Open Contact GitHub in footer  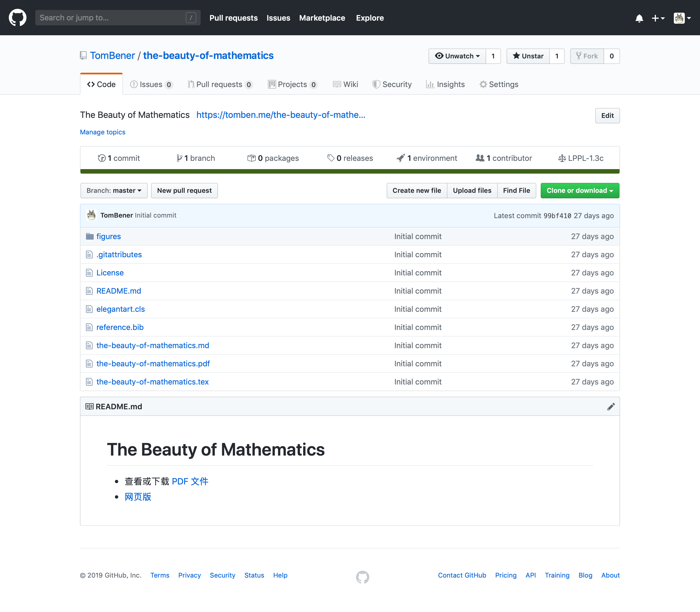(462, 575)
